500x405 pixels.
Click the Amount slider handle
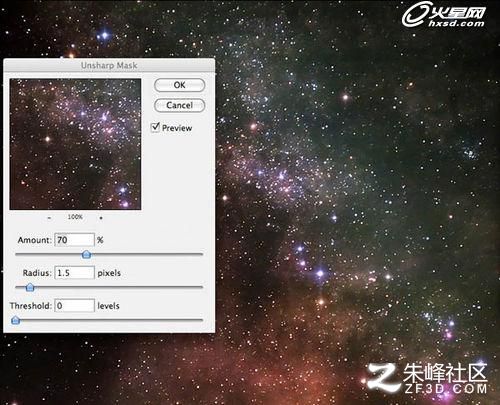(x=86, y=255)
